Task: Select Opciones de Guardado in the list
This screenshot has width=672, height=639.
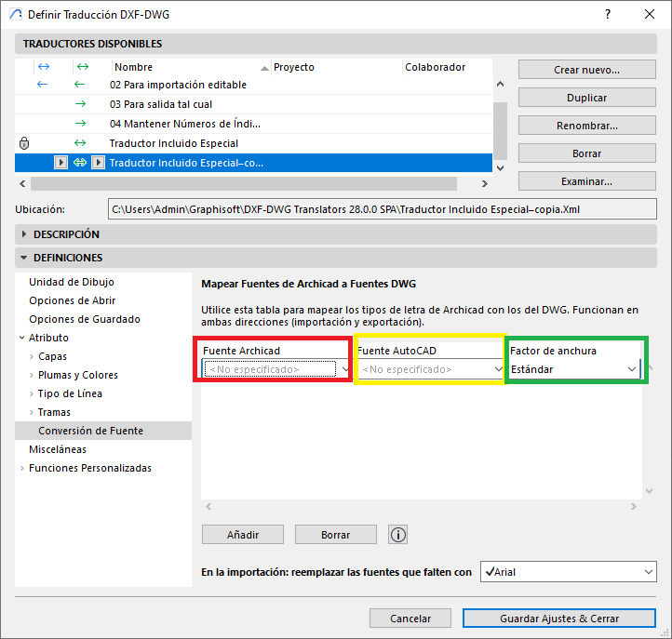Action: 85,319
